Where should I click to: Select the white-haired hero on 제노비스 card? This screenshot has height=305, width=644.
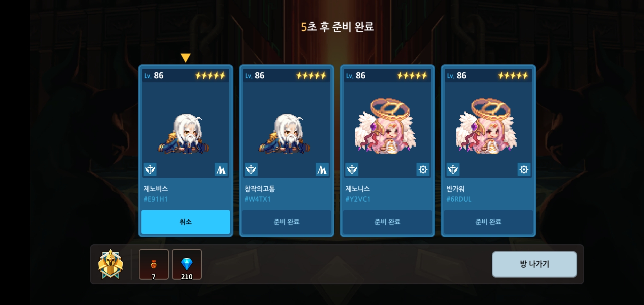coord(184,134)
